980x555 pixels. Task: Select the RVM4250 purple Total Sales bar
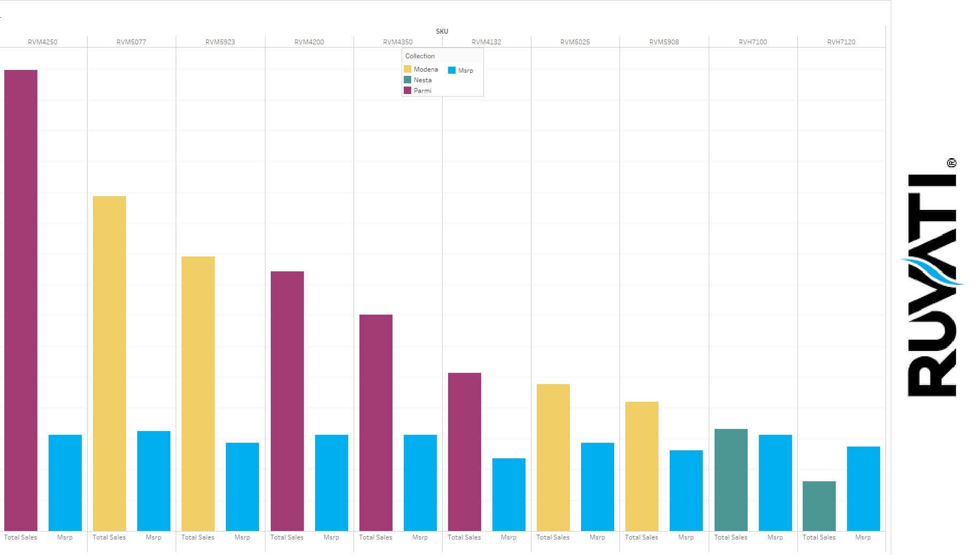(21, 299)
